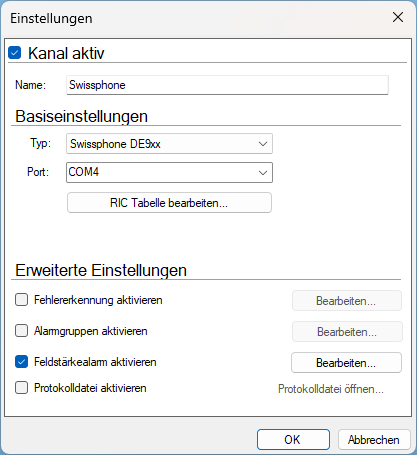Open the Protokolldatei öffnen link
The width and height of the screenshot is (417, 455).
pyautogui.click(x=331, y=389)
